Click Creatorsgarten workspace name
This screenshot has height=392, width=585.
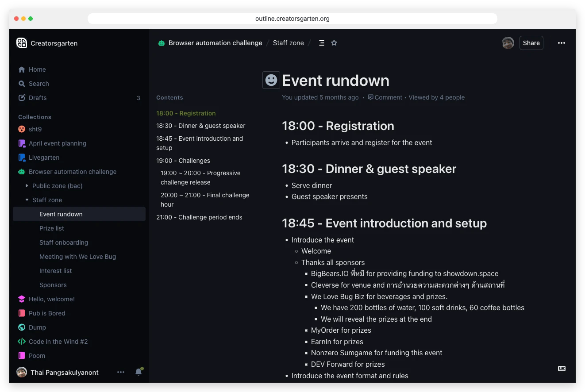pos(54,43)
